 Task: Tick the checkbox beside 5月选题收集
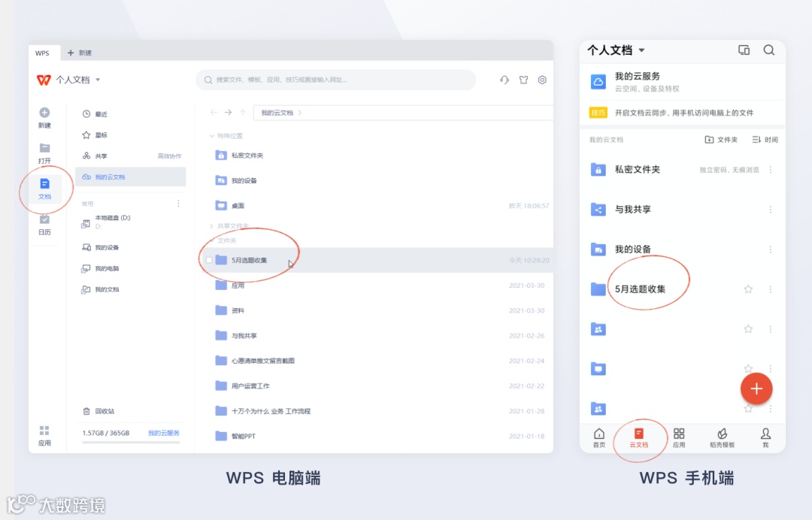coord(209,260)
